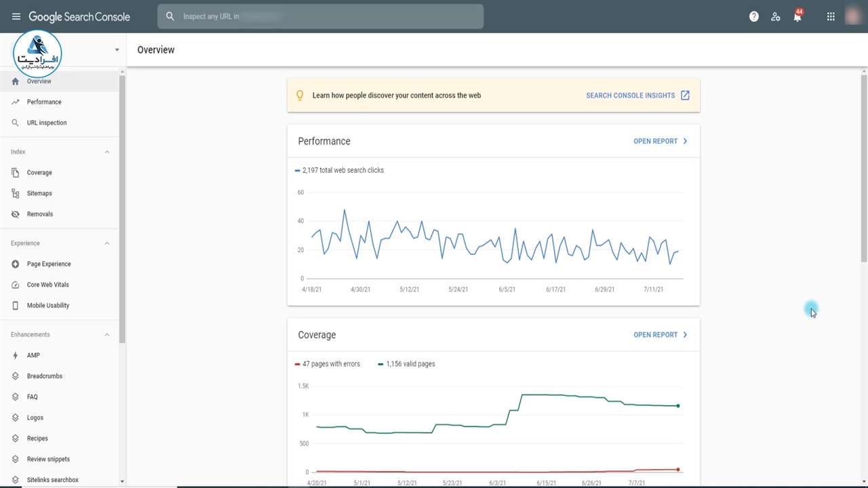868x488 pixels.
Task: Collapse the Experience section
Action: tap(106, 243)
